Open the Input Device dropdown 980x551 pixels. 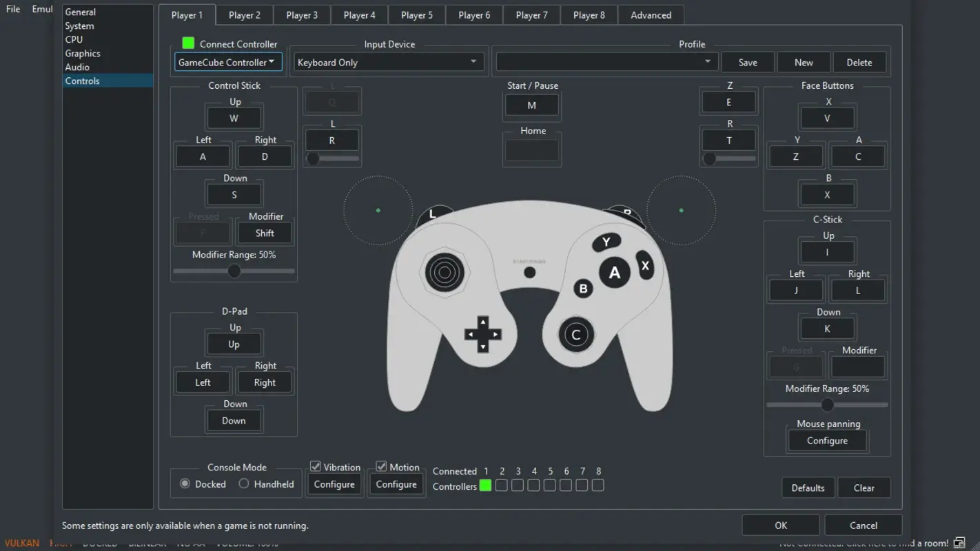[x=388, y=61]
